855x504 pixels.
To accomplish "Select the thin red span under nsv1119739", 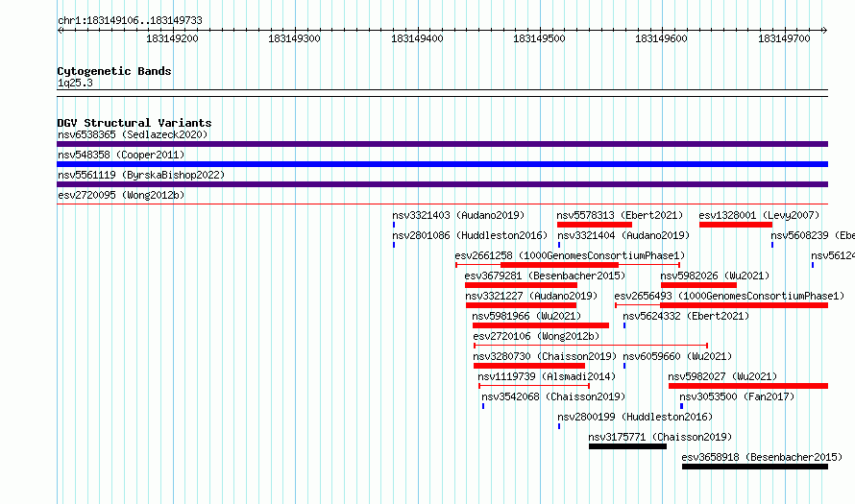I will [x=534, y=386].
